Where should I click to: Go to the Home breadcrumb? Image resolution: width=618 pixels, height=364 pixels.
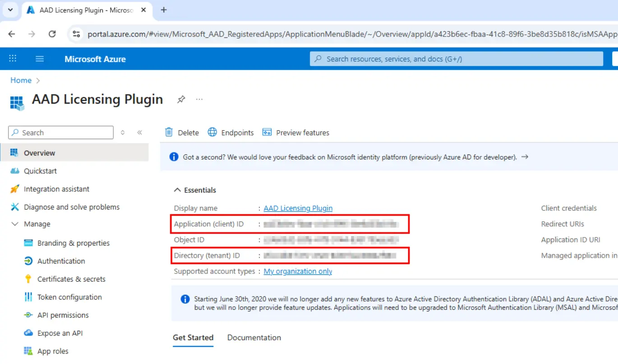pyautogui.click(x=21, y=80)
